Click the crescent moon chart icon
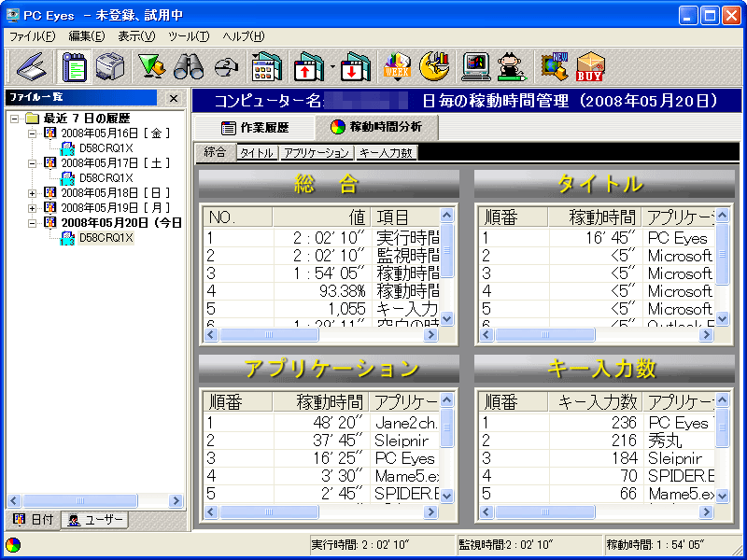The height and width of the screenshot is (560, 747). [x=434, y=66]
